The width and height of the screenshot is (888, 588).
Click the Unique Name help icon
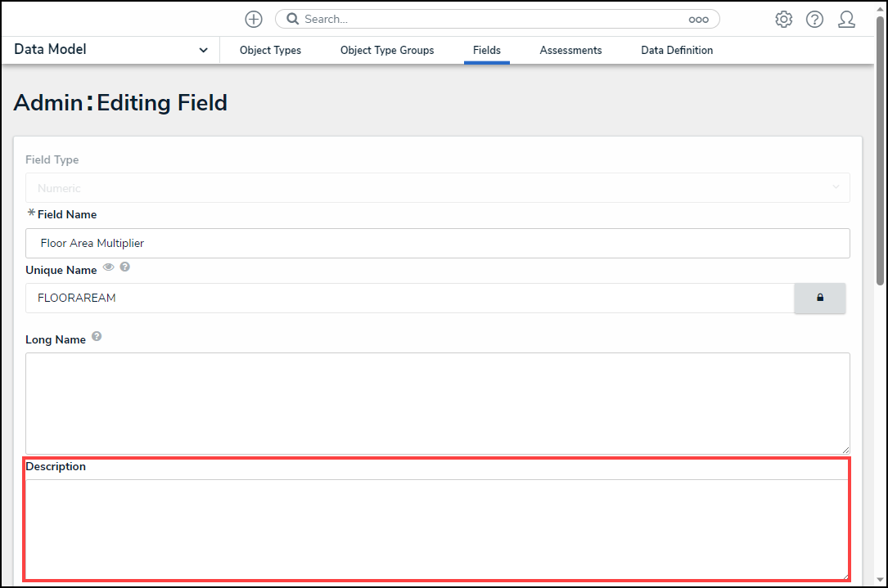[125, 267]
